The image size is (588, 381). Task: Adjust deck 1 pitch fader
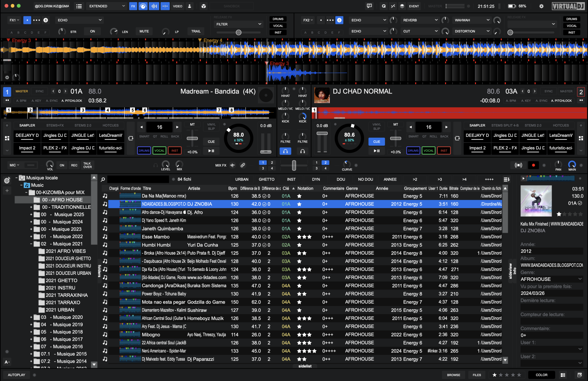192,138
